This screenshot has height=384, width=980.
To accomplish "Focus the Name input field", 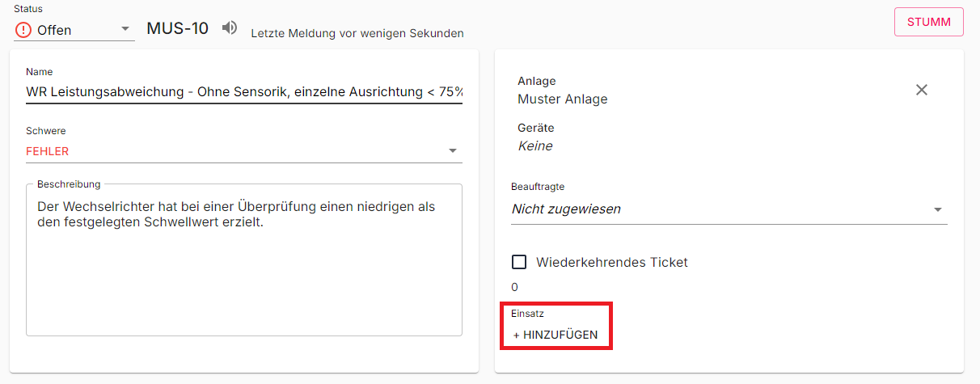I will tap(244, 92).
